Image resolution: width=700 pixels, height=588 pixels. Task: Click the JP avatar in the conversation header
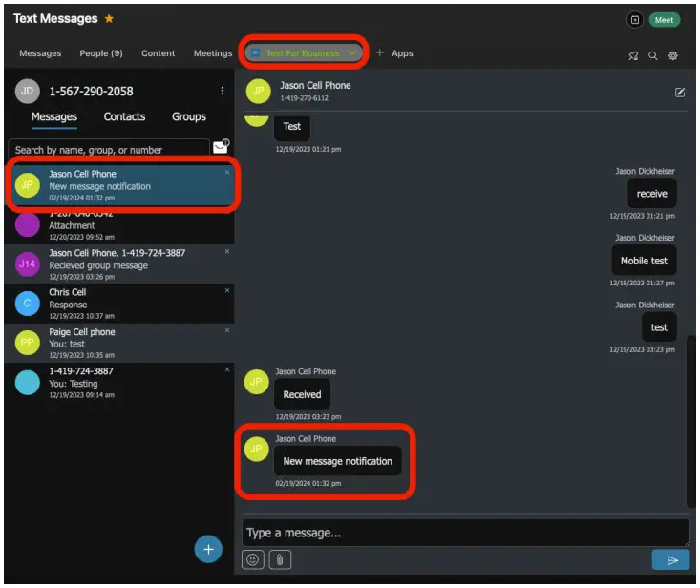tap(259, 91)
